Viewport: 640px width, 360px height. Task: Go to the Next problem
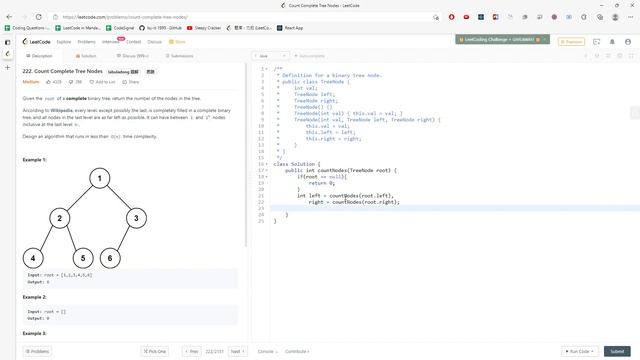238,351
